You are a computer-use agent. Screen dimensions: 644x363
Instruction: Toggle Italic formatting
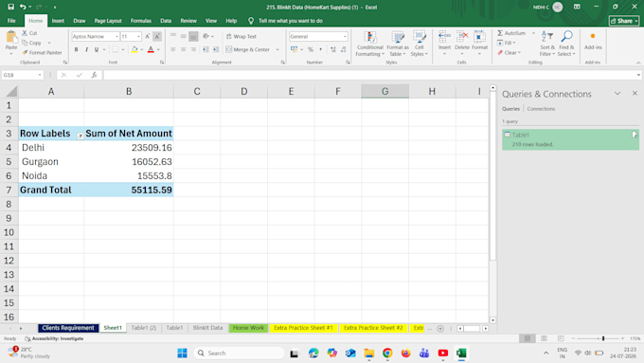(86, 49)
